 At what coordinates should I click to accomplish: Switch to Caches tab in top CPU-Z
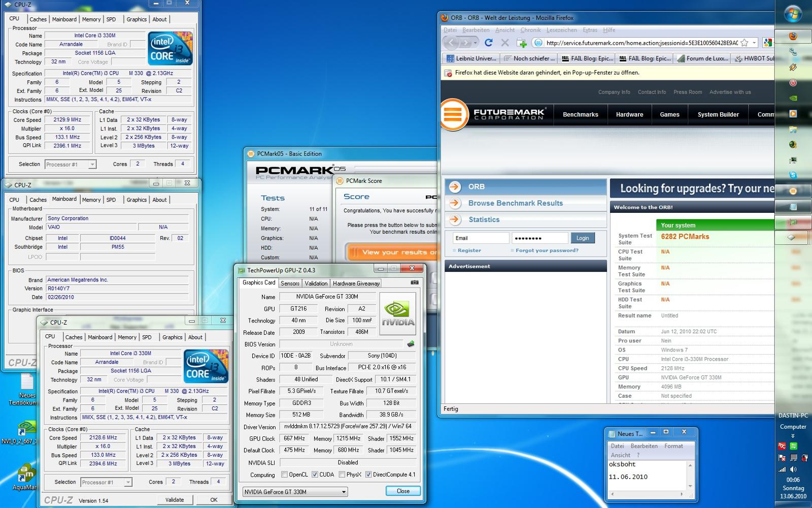coord(38,19)
